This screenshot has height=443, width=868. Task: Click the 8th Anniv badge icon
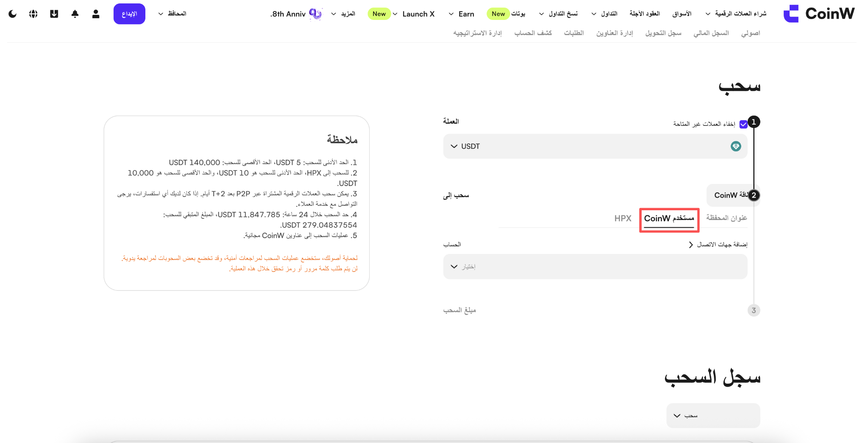coord(315,14)
